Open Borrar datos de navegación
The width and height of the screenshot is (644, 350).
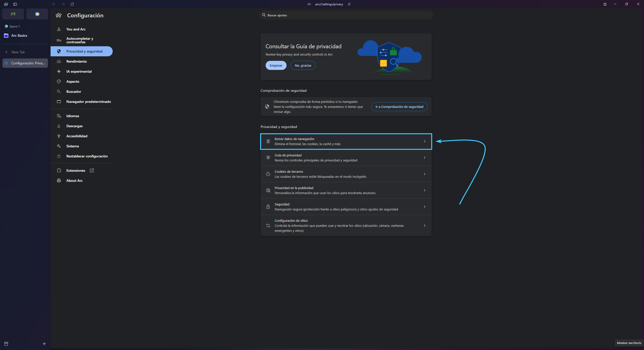[x=346, y=141]
